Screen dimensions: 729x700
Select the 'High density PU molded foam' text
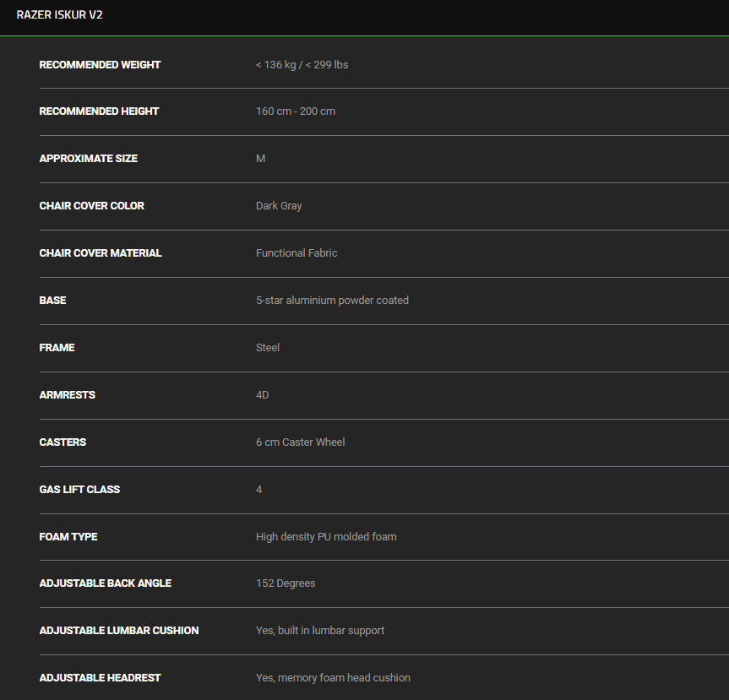[326, 537]
